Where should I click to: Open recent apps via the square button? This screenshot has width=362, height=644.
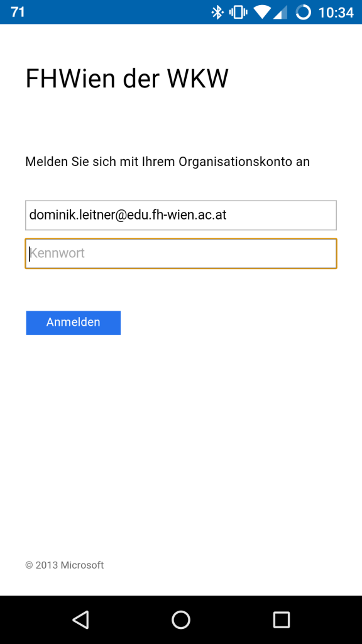(x=282, y=619)
